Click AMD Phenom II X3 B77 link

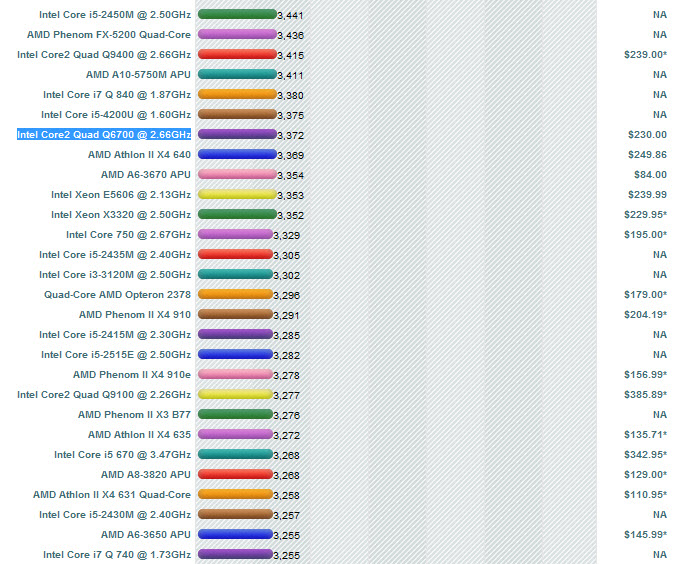click(x=134, y=415)
